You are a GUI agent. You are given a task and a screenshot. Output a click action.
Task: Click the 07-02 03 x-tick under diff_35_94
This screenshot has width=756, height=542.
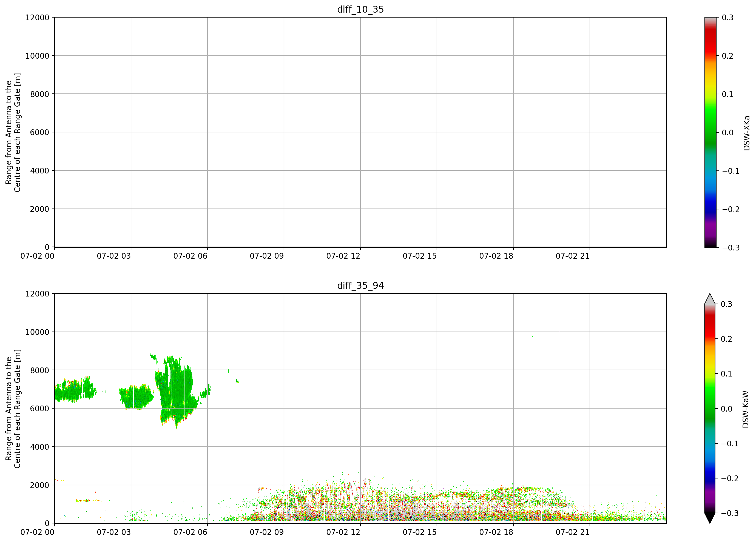[x=114, y=532]
